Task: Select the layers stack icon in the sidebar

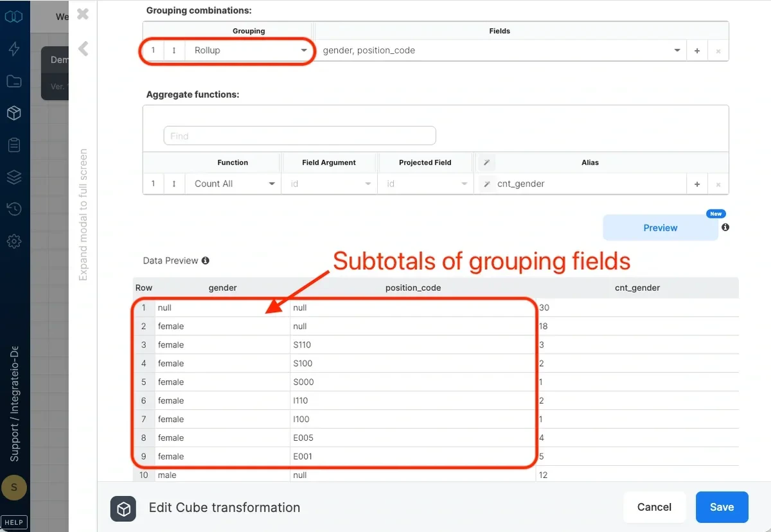Action: point(14,177)
